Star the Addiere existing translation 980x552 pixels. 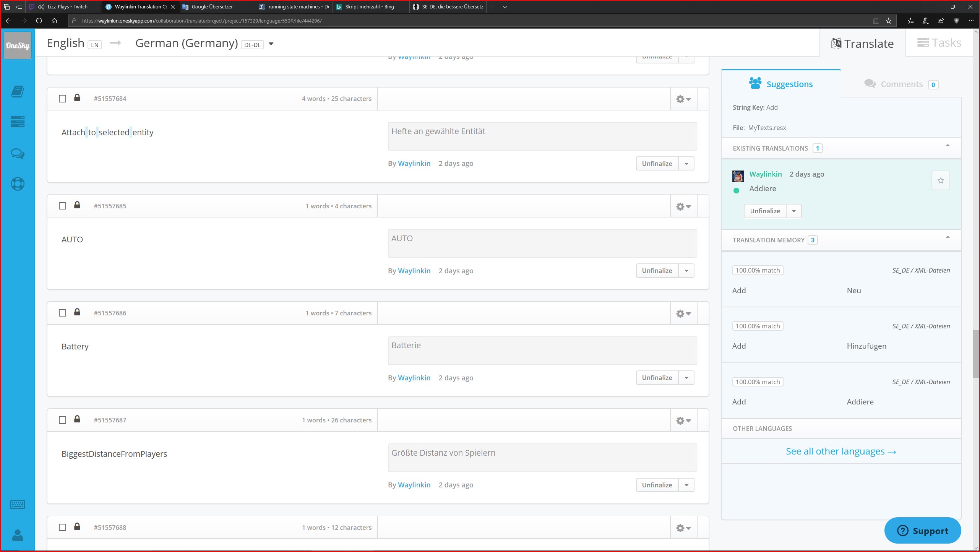[940, 180]
